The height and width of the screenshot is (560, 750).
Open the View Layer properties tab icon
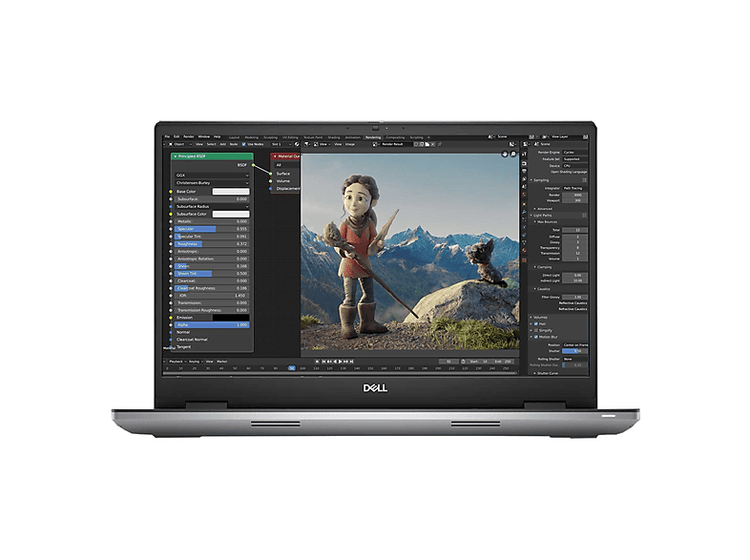click(x=524, y=178)
